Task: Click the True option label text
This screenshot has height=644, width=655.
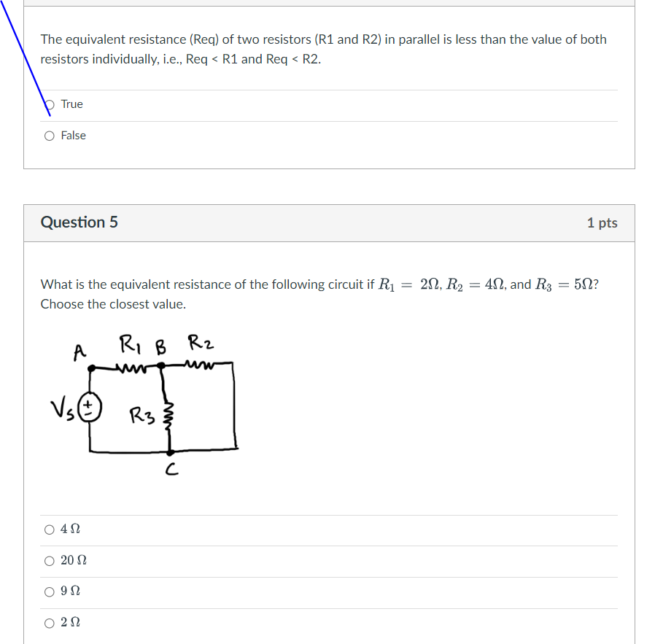Action: point(72,104)
